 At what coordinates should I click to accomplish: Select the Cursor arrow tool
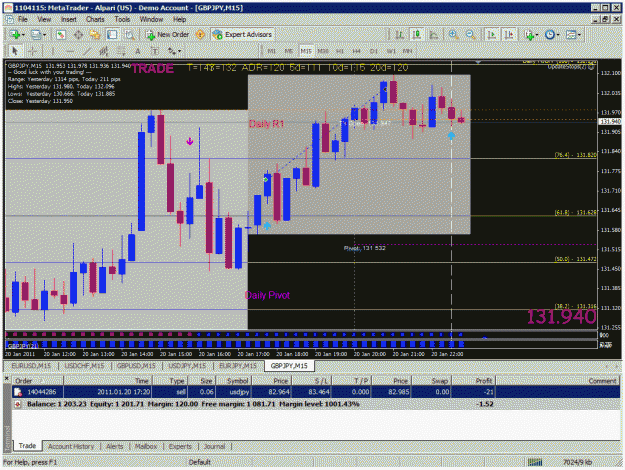coord(15,51)
